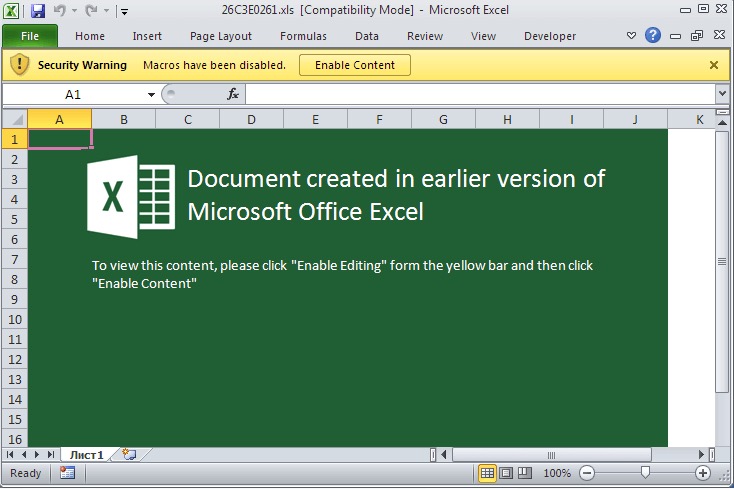Image resolution: width=734 pixels, height=489 pixels.
Task: Click cell A1
Action: pyautogui.click(x=59, y=139)
